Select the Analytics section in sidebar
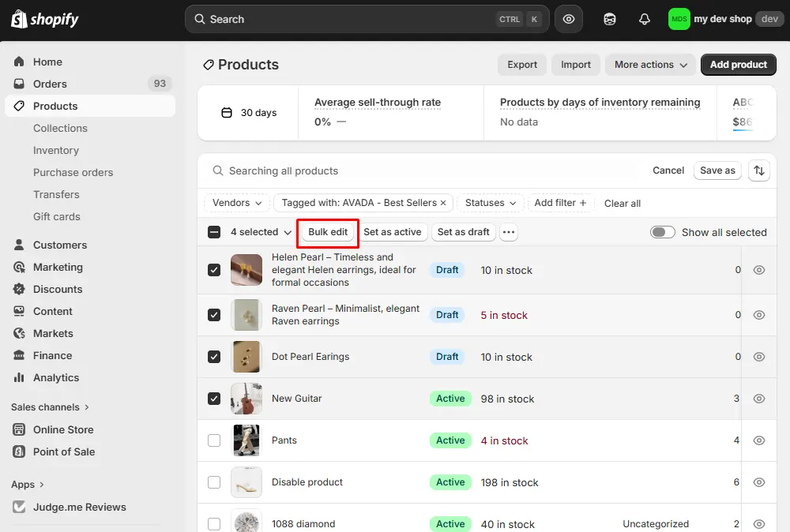 coord(55,377)
